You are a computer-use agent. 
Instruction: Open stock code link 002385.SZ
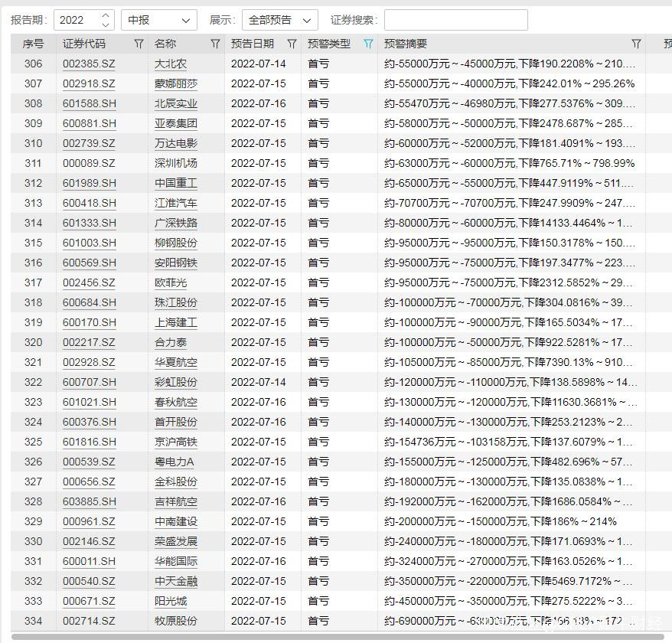coord(89,64)
